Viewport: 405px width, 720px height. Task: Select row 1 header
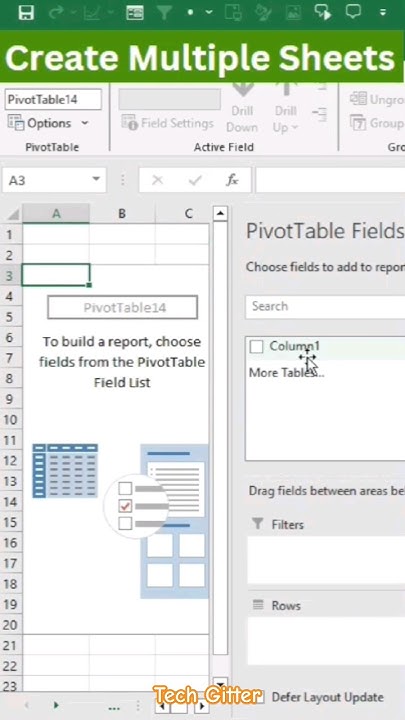click(x=10, y=235)
